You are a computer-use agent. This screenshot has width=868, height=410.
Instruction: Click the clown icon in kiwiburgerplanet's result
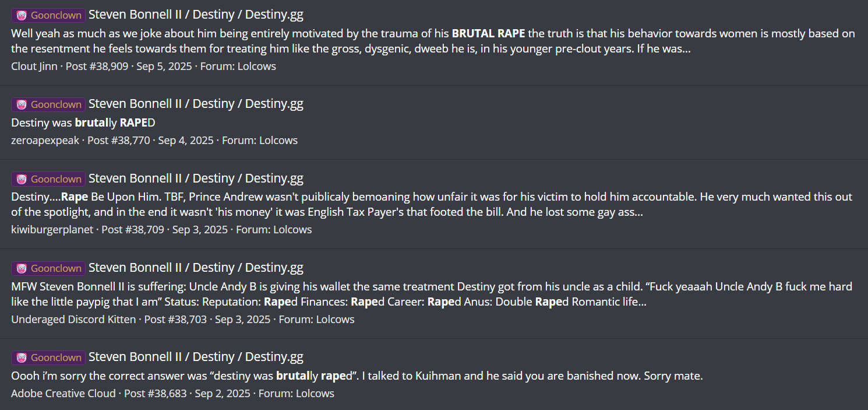tap(22, 179)
